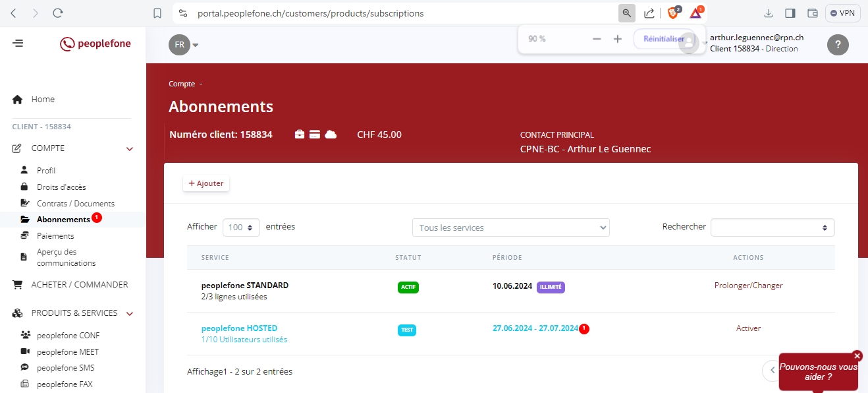Open peoplefone CONF in the sidebar
Screen dimensions: 868x393
(x=68, y=335)
